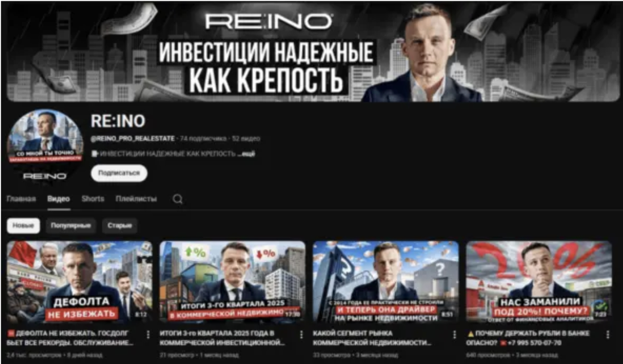Switch to the Главная tab
This screenshot has width=623, height=364.
[21, 199]
